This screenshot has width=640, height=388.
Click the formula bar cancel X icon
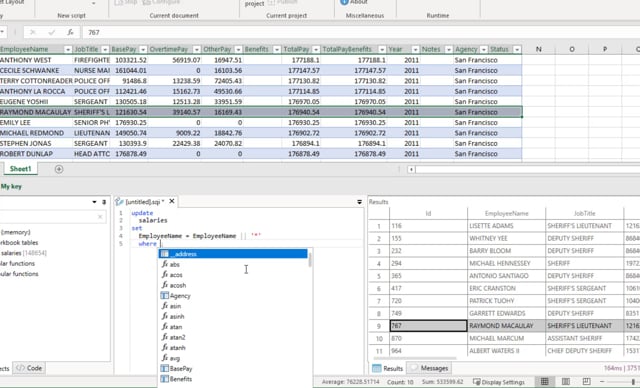[x=33, y=32]
